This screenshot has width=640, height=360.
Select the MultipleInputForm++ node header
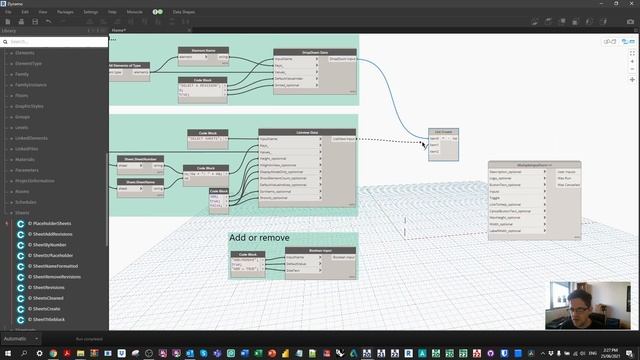534,165
